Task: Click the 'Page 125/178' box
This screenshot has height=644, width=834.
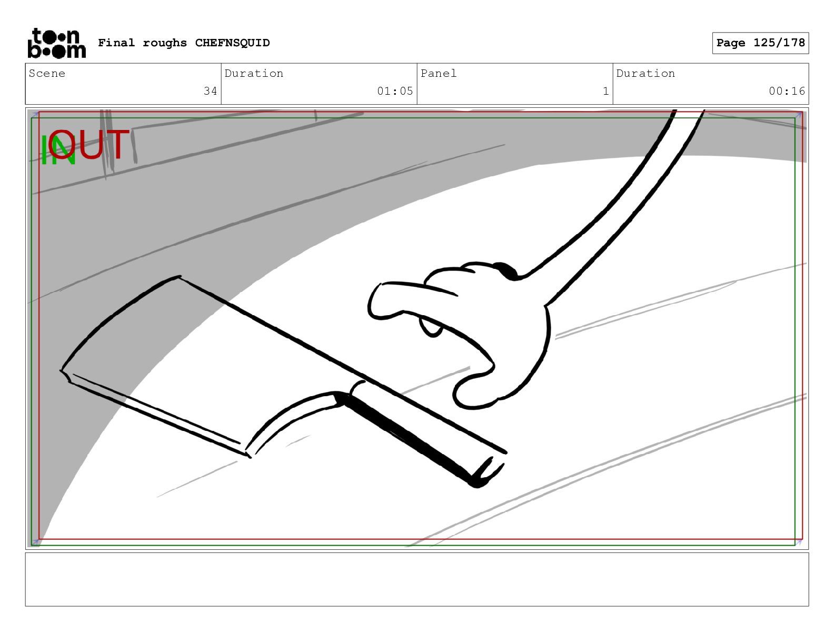Action: 760,43
